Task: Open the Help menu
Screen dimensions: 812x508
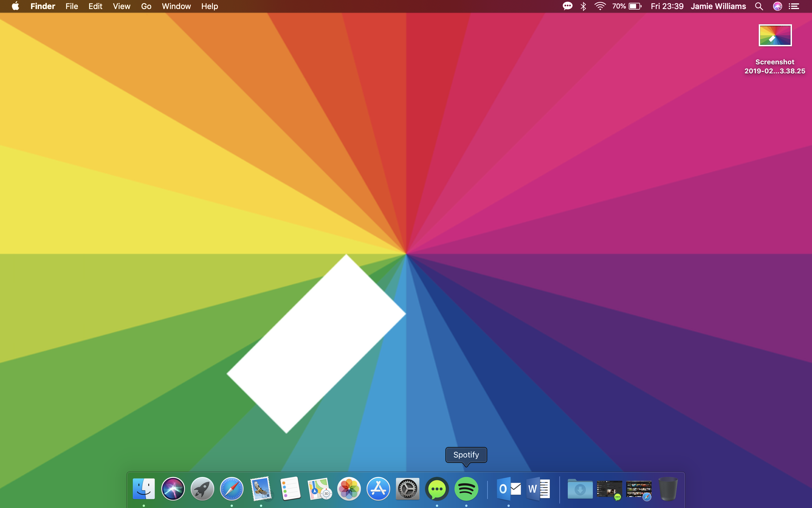Action: coord(210,6)
